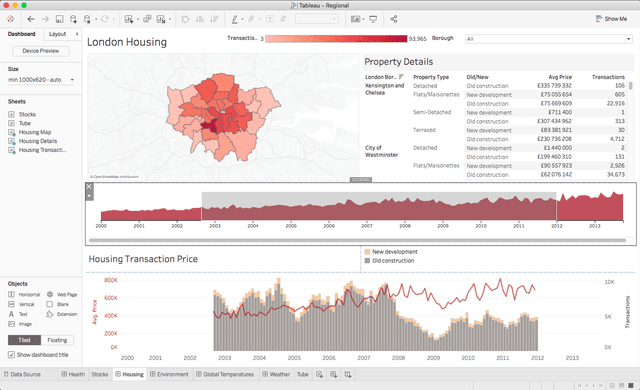Screen dimensions: 640x390
Task: Open the Global Temperatures dashboard tab
Action: click(x=225, y=374)
